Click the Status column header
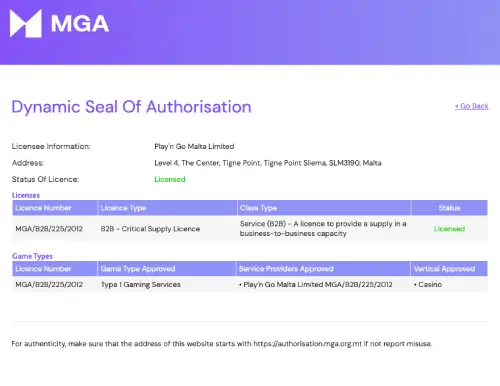 click(449, 208)
